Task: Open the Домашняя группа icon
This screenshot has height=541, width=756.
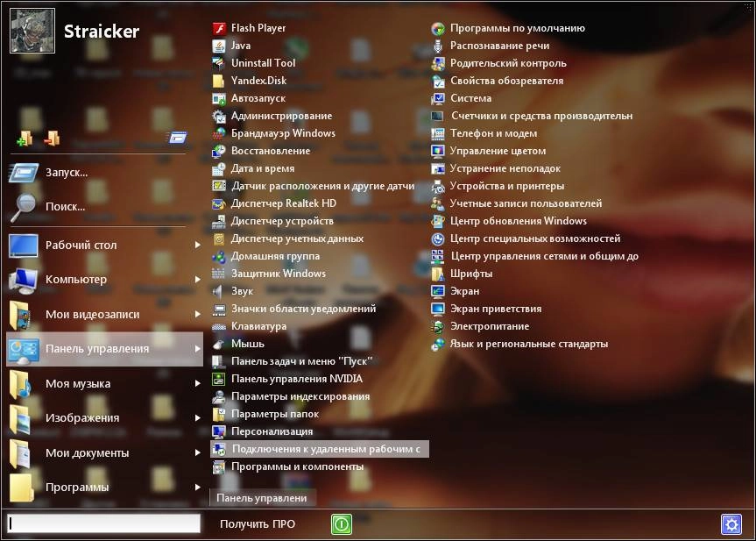Action: pos(219,256)
